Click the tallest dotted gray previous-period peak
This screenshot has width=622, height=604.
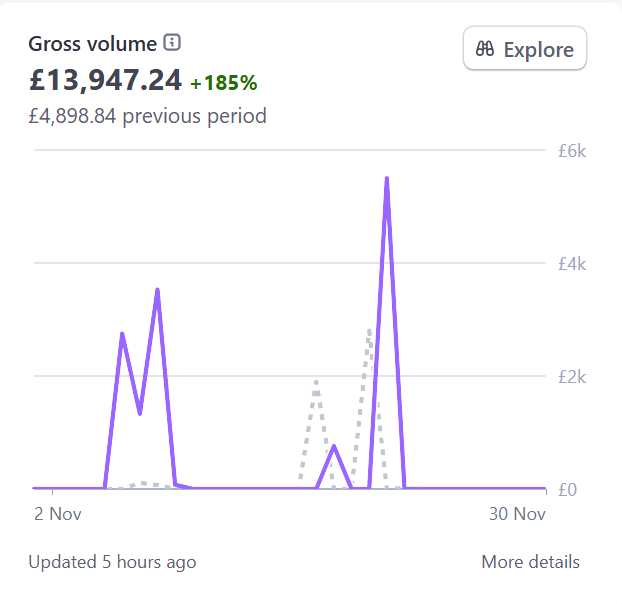369,331
